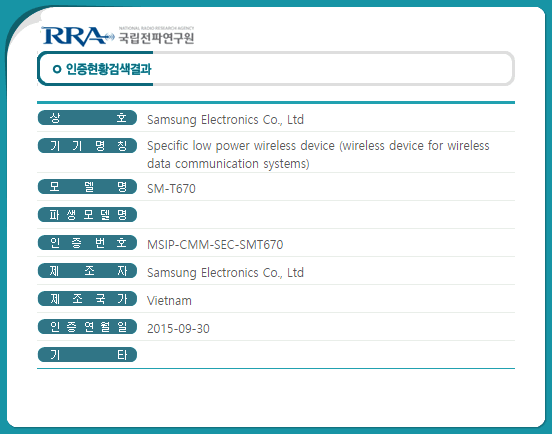Select the 인증현황검색결과 heading
552x434 pixels.
[x=109, y=69]
